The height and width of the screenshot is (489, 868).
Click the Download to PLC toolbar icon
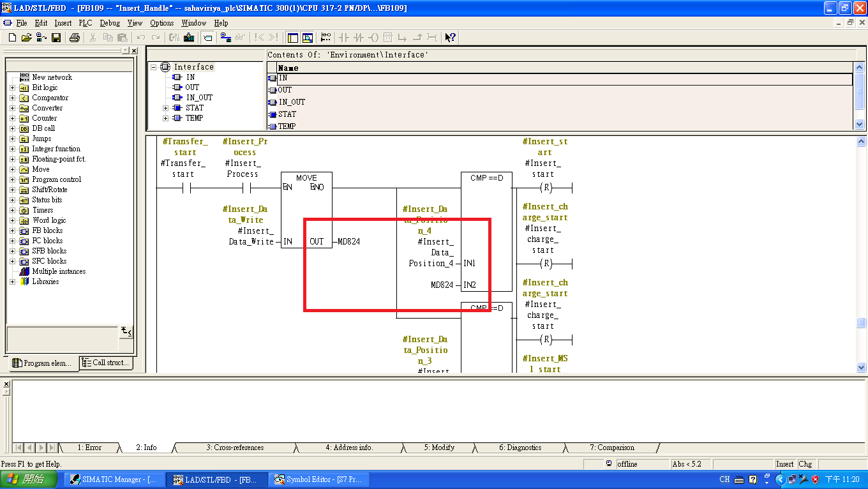(x=189, y=38)
